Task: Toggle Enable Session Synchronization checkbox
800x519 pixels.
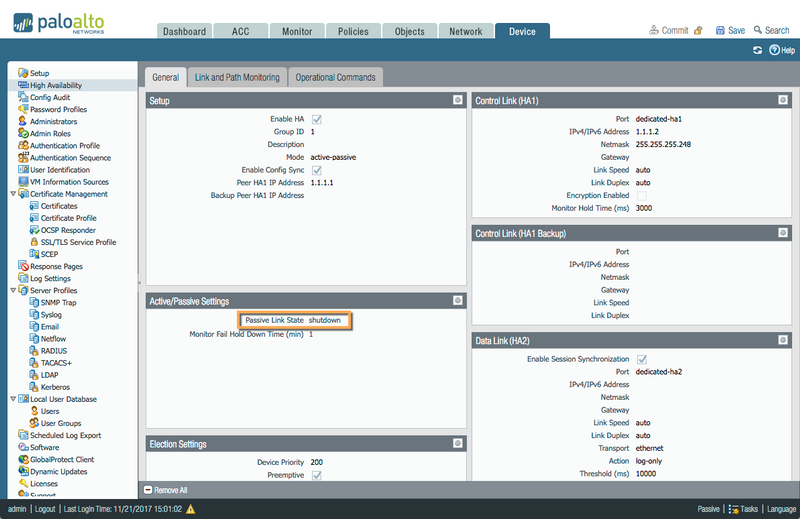Action: 642,360
